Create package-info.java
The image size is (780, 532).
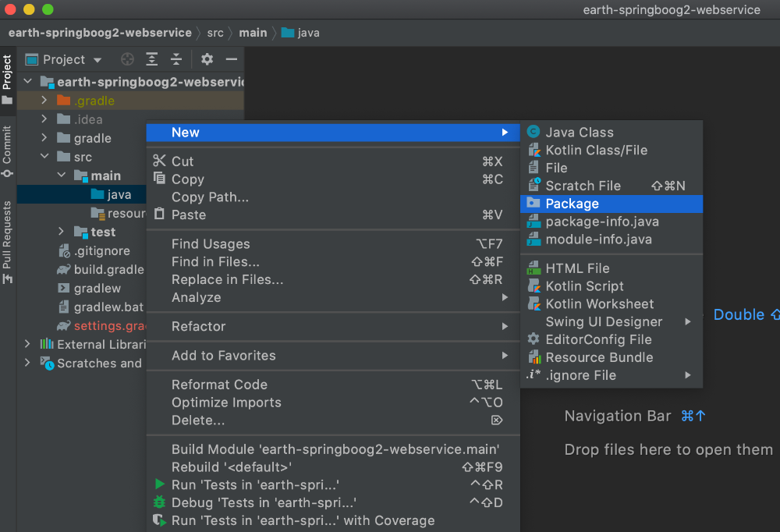coord(612,222)
